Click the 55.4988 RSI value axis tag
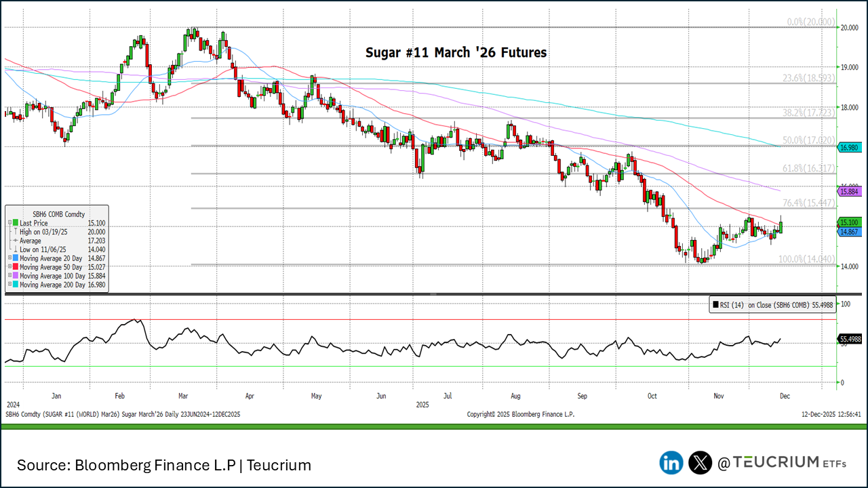This screenshot has width=868, height=488. pyautogui.click(x=850, y=339)
